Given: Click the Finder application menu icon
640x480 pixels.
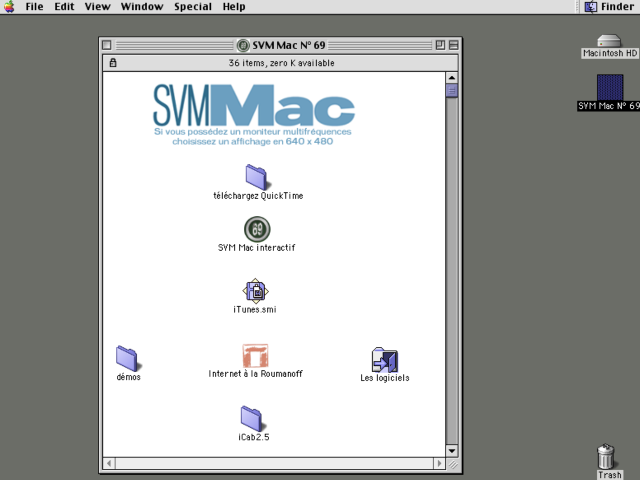Looking at the screenshot, I should click(x=591, y=7).
